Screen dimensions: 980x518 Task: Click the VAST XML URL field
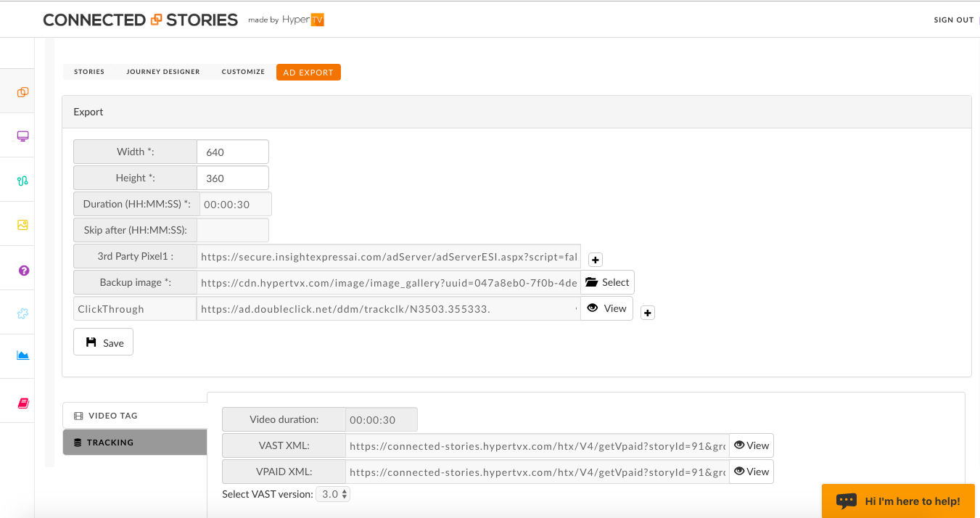click(x=538, y=445)
